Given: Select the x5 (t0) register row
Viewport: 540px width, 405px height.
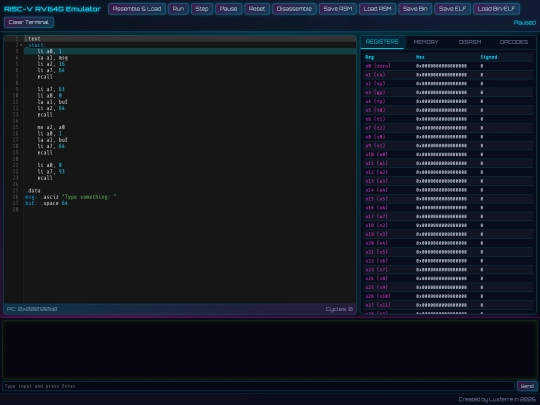Looking at the screenshot, I should (x=448, y=110).
